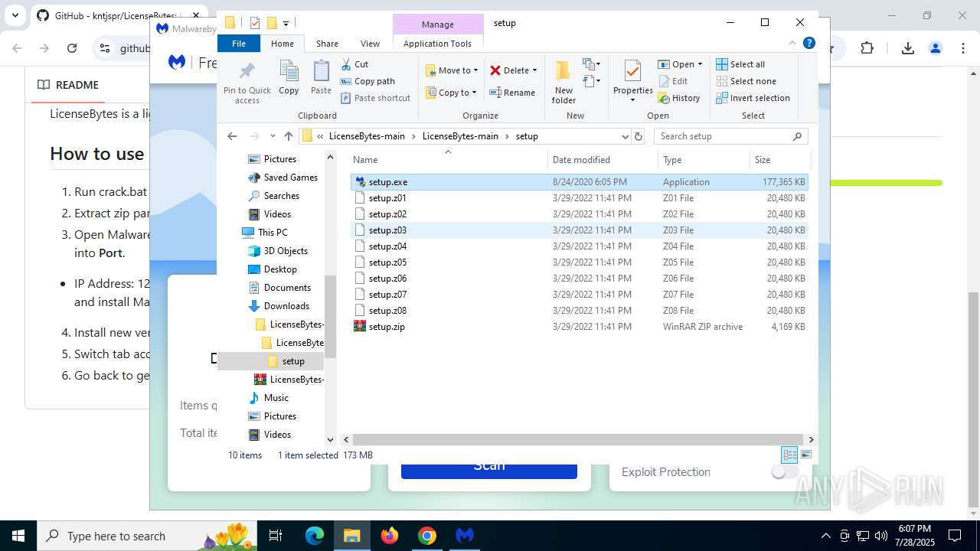Go back in File Explorer
Viewport: 980px width, 551px height.
[x=232, y=136]
